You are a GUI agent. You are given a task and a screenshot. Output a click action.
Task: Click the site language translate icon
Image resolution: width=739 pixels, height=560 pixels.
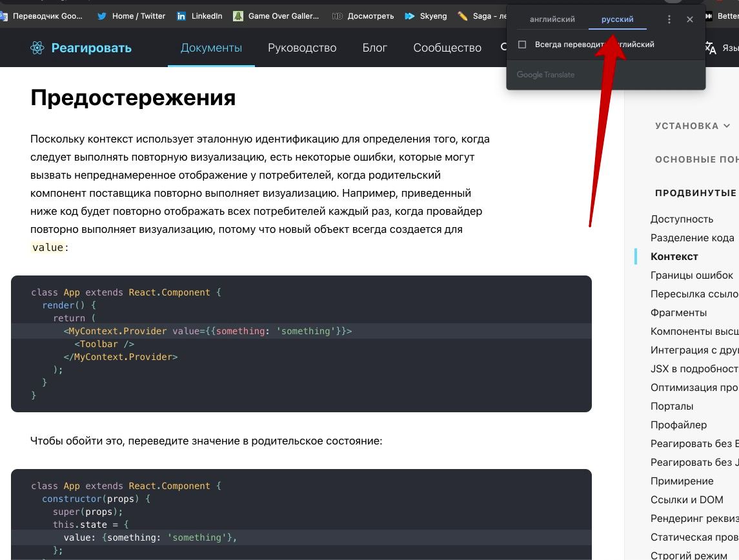(x=710, y=48)
